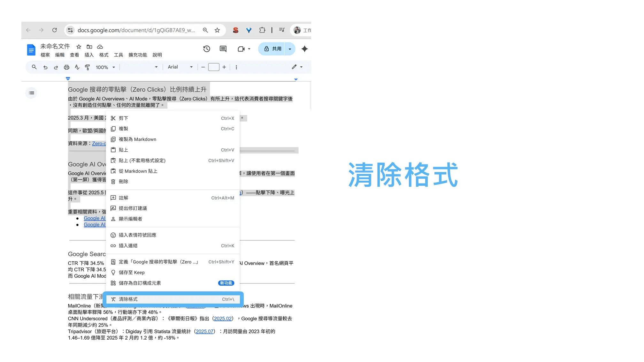The image size is (644, 362).
Task: Click the paint format roller icon
Action: tap(87, 67)
